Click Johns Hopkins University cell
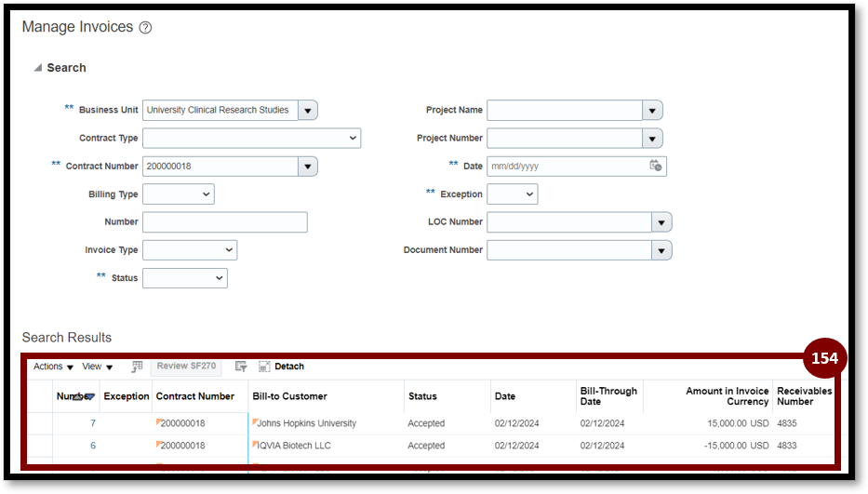This screenshot has height=494, width=868. point(306,423)
